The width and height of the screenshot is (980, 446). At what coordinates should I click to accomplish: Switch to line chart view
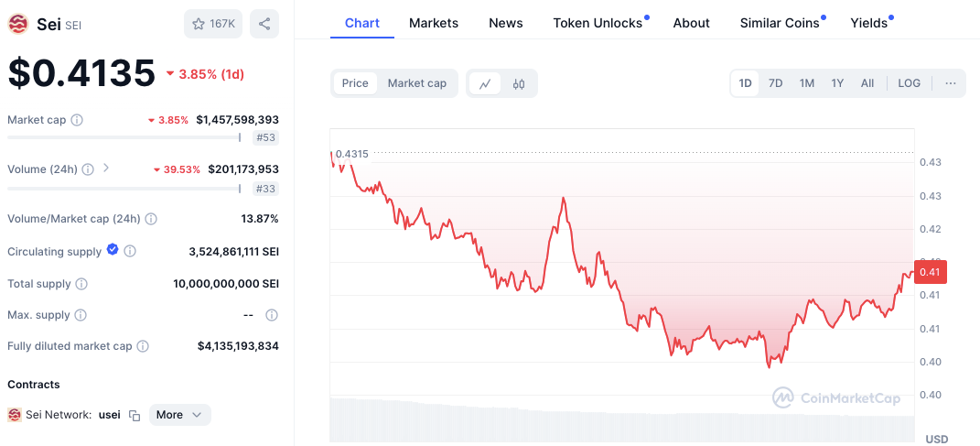point(485,83)
